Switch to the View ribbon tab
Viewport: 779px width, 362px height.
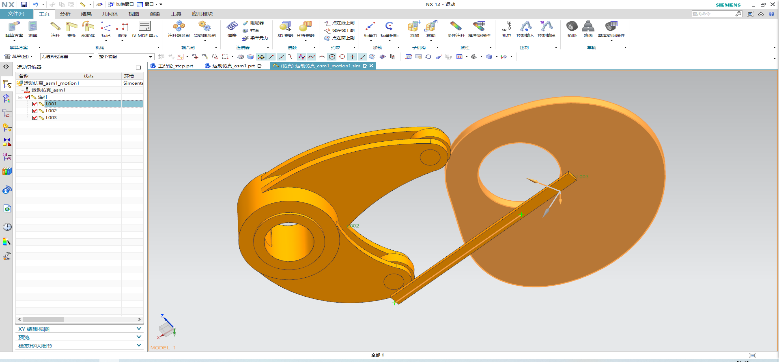(133, 14)
